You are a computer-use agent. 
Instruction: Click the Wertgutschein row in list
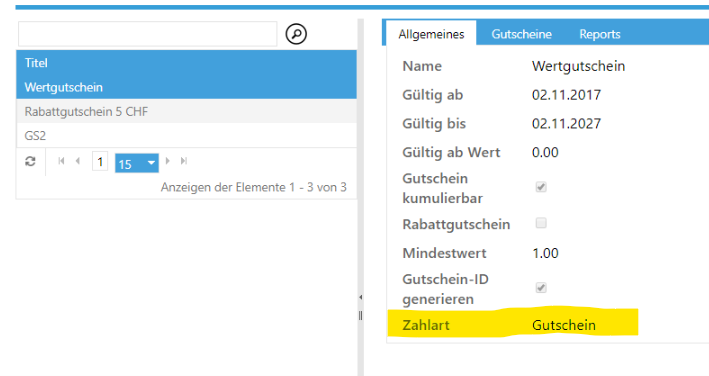click(x=186, y=87)
